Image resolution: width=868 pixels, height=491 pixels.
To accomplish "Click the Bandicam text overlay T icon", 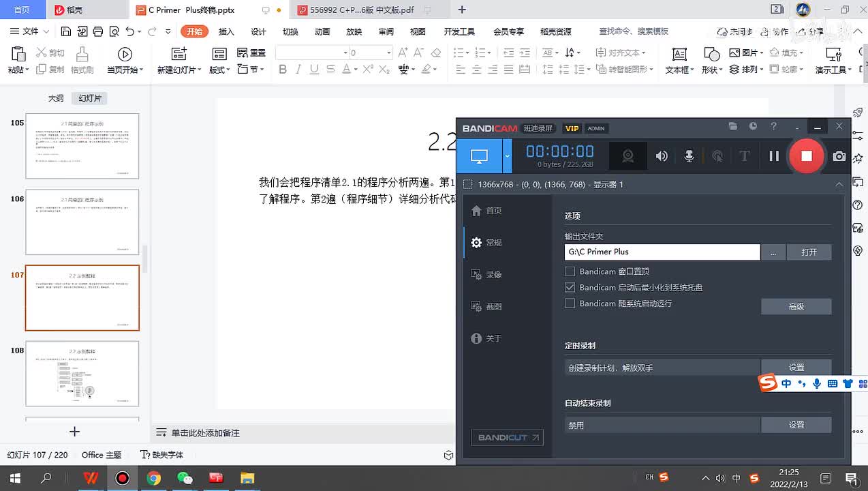I will (745, 156).
